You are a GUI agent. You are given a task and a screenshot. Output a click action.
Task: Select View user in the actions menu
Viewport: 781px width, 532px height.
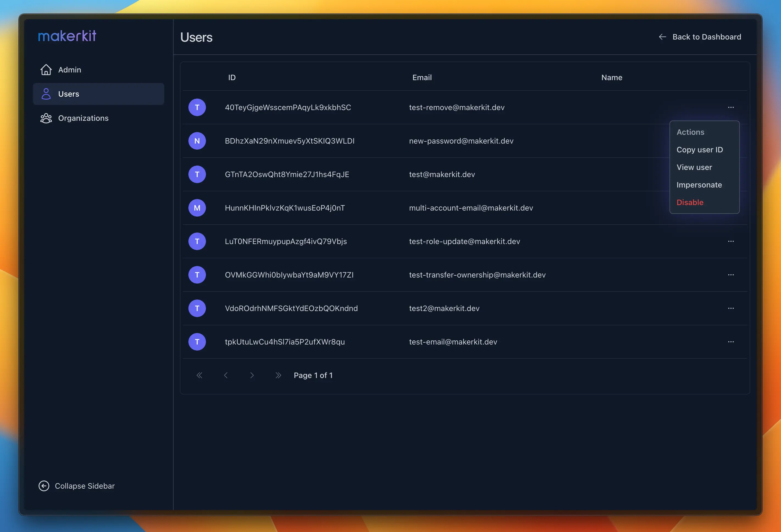pyautogui.click(x=694, y=167)
